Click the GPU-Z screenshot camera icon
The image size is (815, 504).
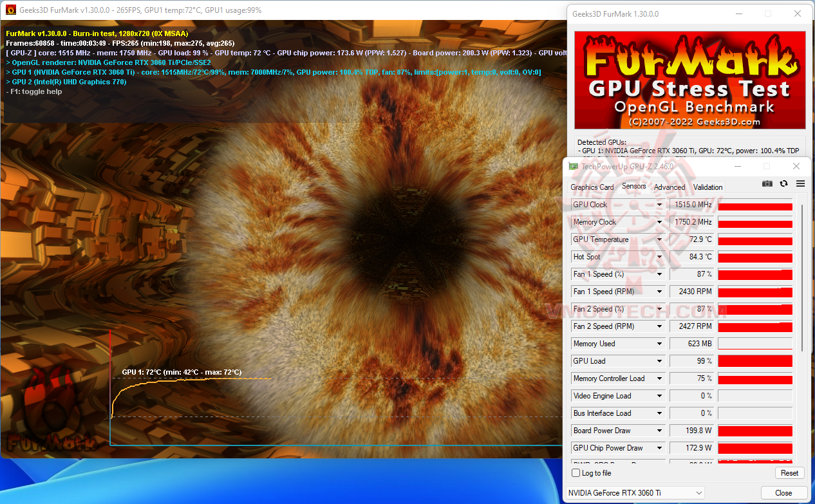[x=767, y=183]
